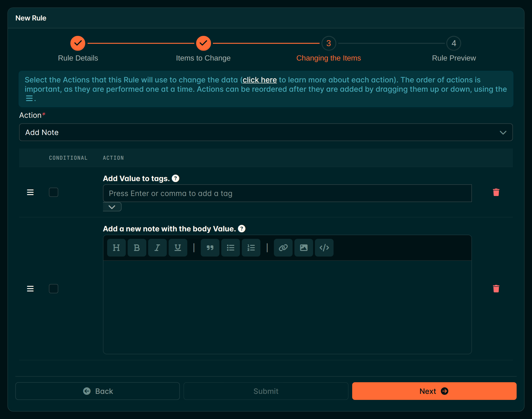
Task: Open the Action dropdown showing Add Note
Action: [266, 132]
